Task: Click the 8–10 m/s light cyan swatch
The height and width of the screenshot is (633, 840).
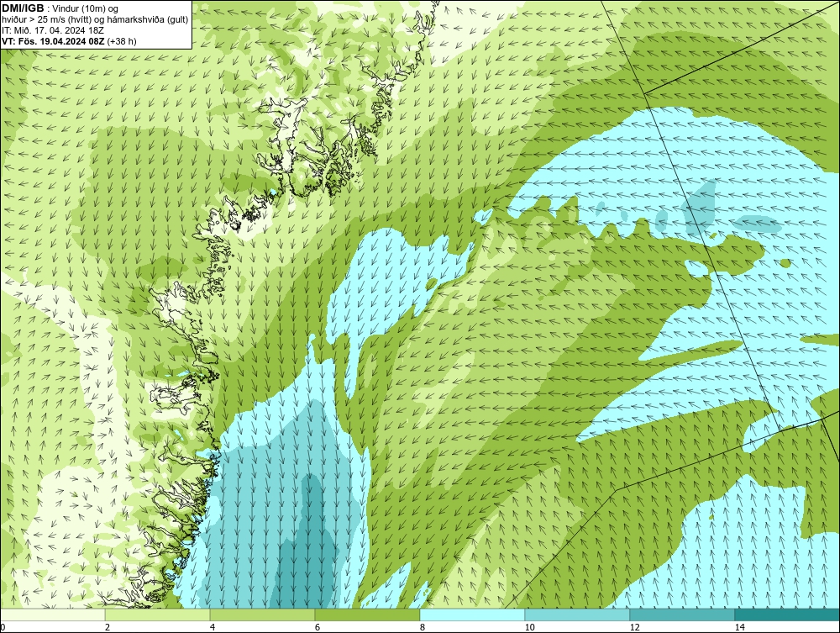Action: (x=472, y=615)
